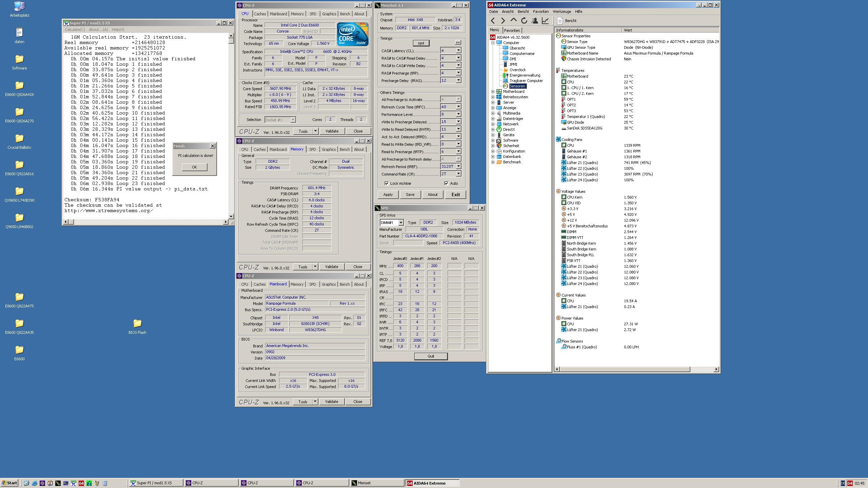The image size is (868, 488).
Task: Expand the Motherboard node in AIDA64 tree
Action: click(493, 91)
